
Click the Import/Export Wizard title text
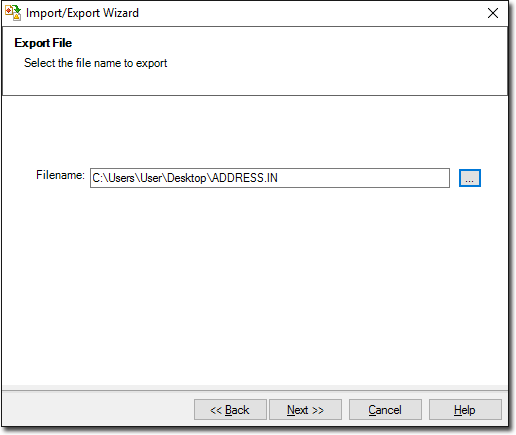click(x=82, y=13)
